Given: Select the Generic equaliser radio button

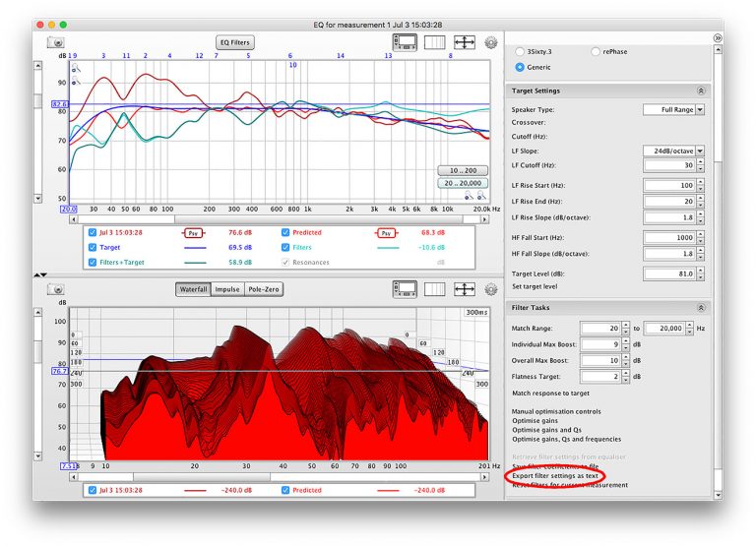Looking at the screenshot, I should [520, 67].
